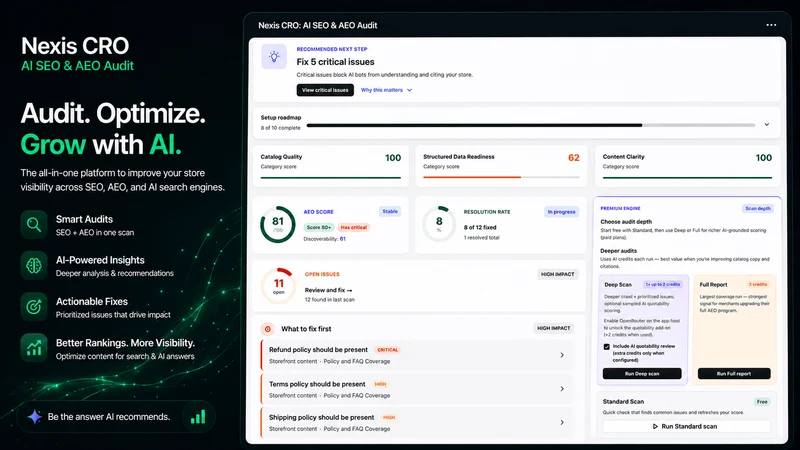The height and width of the screenshot is (450, 800).
Task: Click the green bar chart icon in tagline
Action: [x=198, y=417]
